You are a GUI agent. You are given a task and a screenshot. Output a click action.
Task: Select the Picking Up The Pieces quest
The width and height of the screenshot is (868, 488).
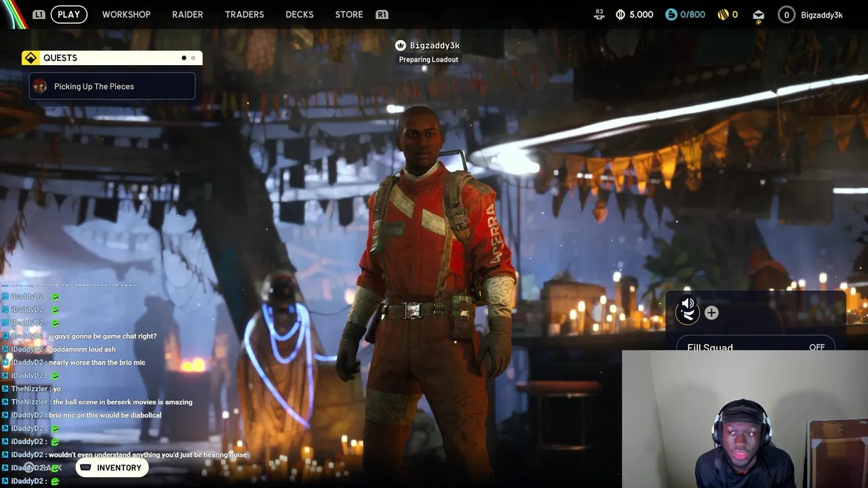tap(112, 86)
